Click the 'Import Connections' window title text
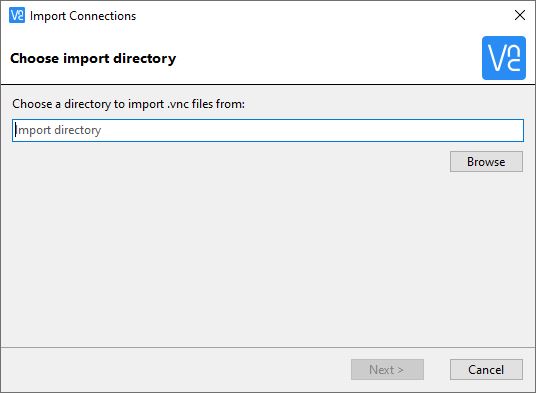The height and width of the screenshot is (393, 536). [83, 16]
